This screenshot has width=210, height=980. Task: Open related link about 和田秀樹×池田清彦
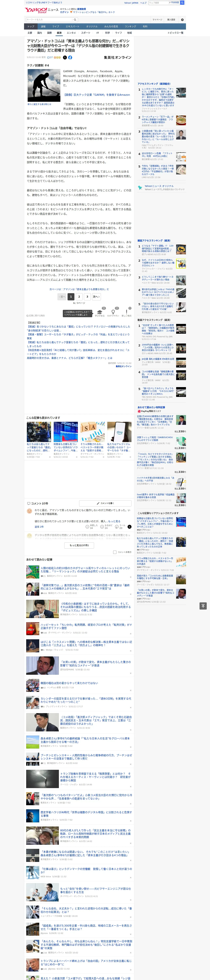pyautogui.click(x=78, y=352)
